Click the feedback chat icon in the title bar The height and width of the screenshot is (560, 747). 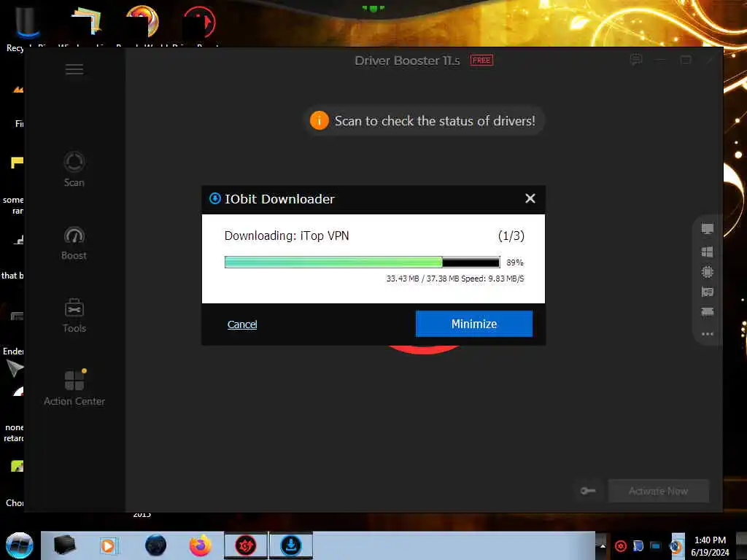point(635,60)
